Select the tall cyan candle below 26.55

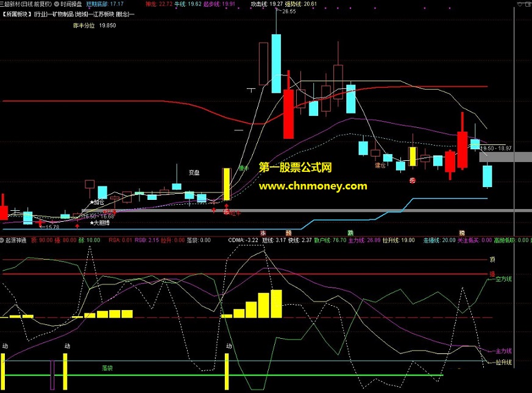(276, 63)
